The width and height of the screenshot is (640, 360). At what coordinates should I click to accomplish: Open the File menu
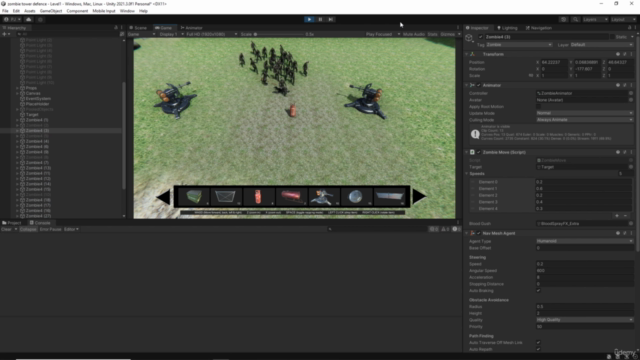pyautogui.click(x=5, y=11)
